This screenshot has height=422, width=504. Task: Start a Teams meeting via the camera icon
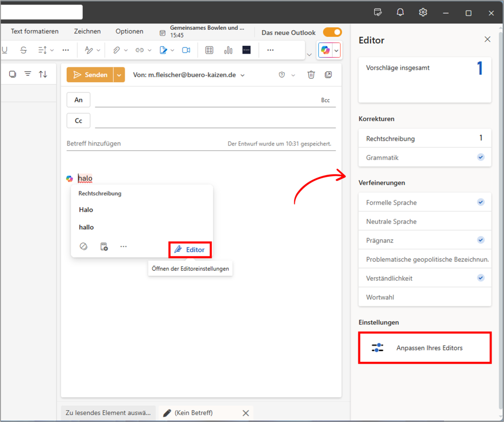[x=186, y=50]
